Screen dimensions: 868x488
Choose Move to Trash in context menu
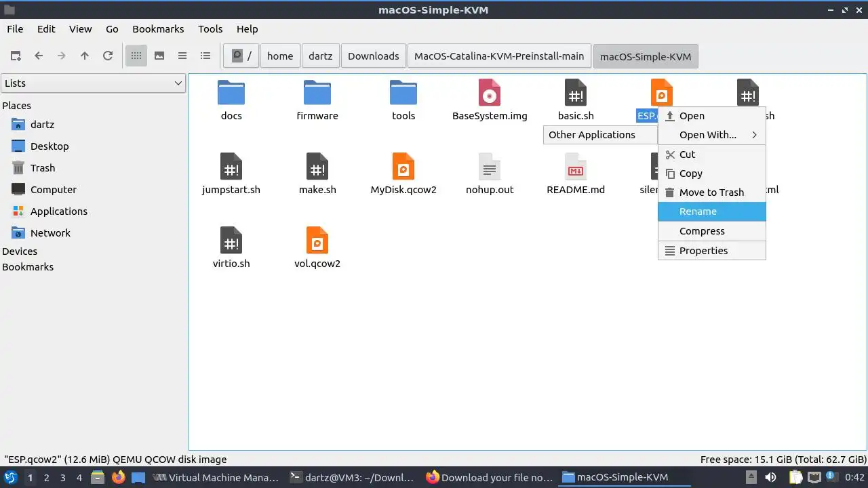(712, 192)
